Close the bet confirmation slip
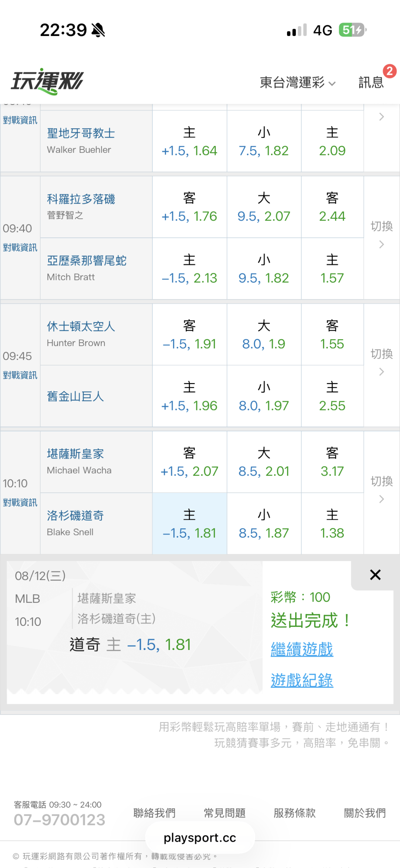 [375, 575]
